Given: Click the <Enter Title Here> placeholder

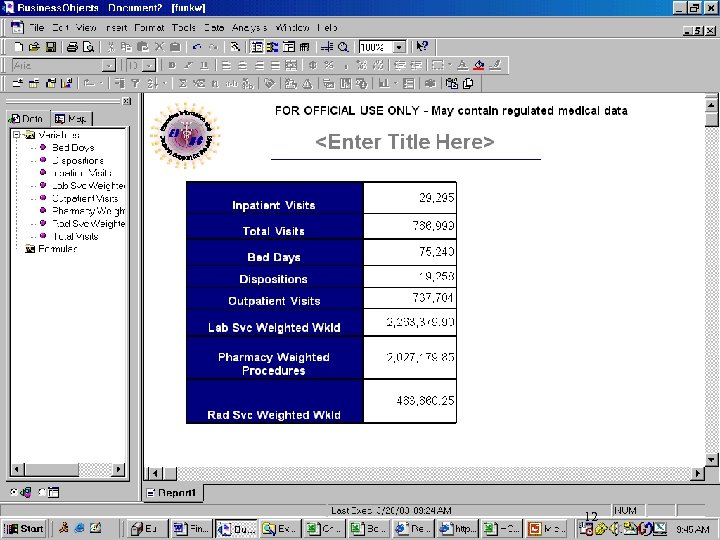Looking at the screenshot, I should click(405, 142).
